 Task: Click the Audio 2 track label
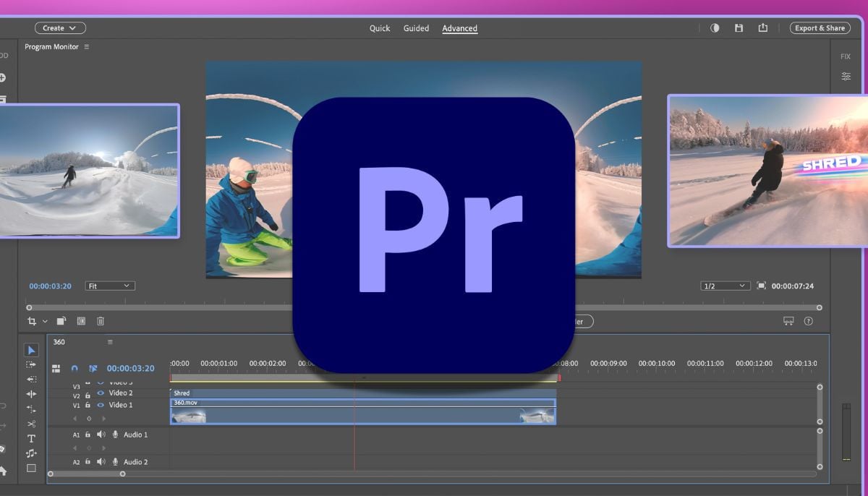(135, 462)
